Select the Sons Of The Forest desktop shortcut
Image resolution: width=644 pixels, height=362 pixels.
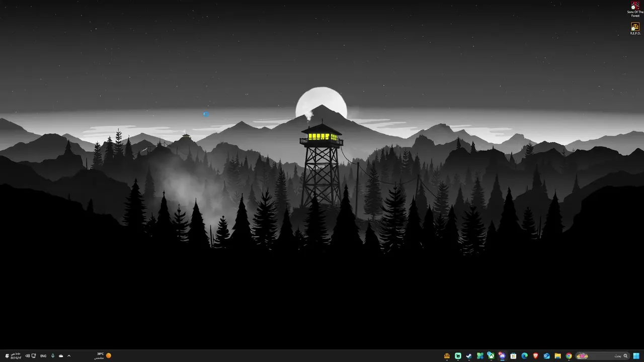coord(635,9)
